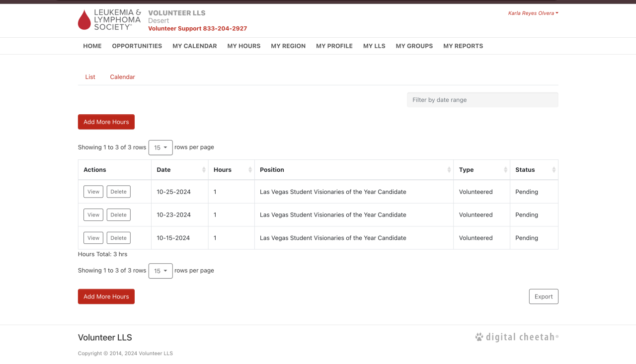Go to OPPORTUNITIES menu item
This screenshot has height=364, width=636.
[x=137, y=46]
